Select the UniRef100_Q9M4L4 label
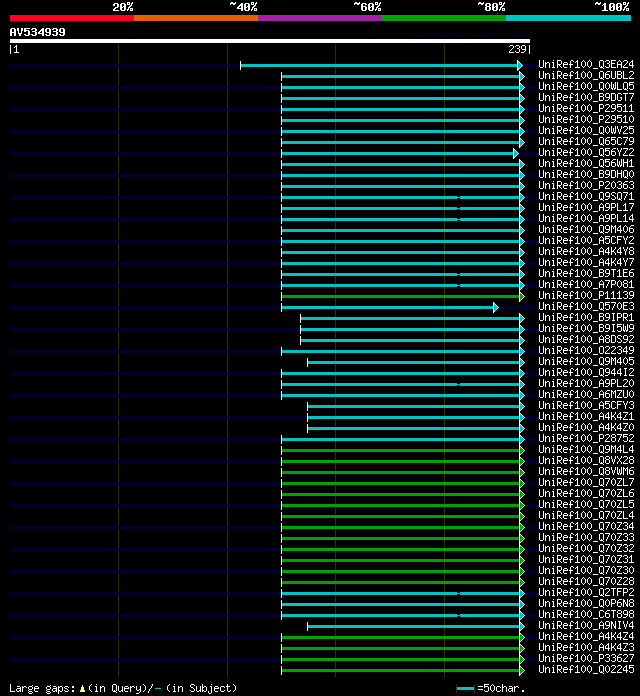This screenshot has height=696, width=640. [586, 449]
